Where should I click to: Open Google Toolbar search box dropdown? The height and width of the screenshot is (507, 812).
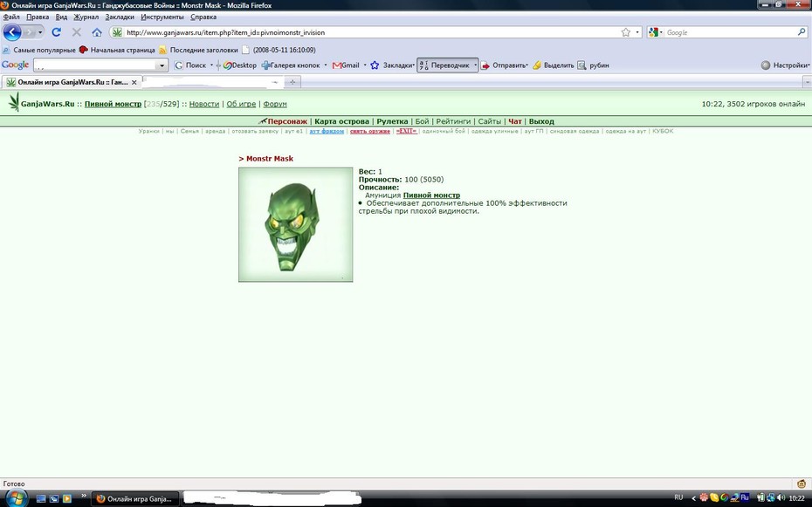tap(162, 65)
